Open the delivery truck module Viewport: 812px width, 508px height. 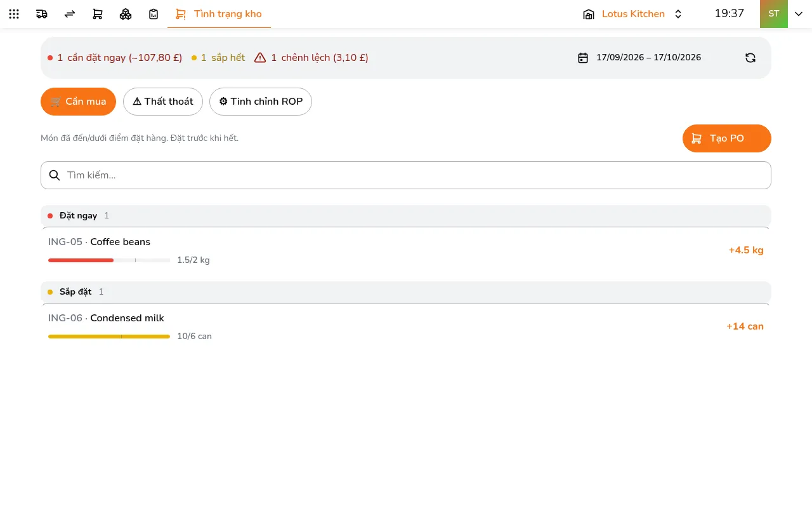(42, 14)
